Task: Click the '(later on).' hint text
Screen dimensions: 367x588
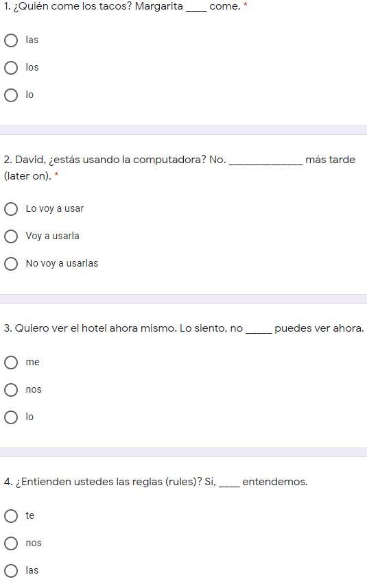Action: pyautogui.click(x=27, y=176)
